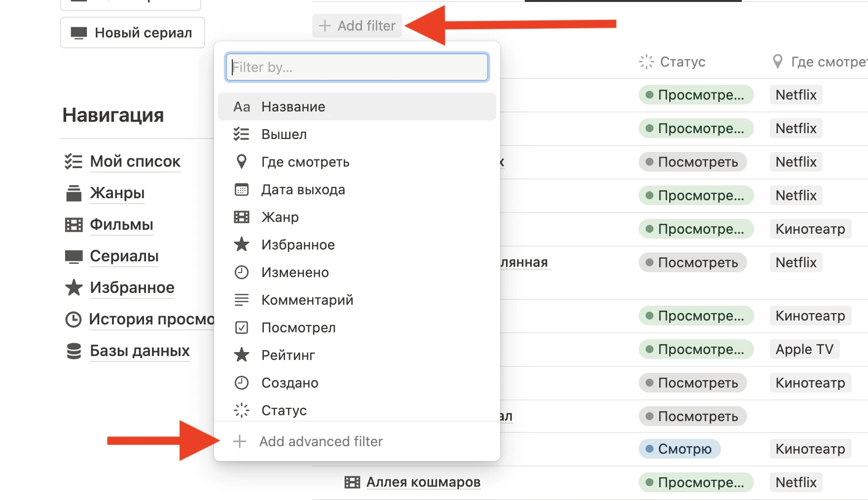Click the Где смотреть column header
The image size is (868, 501).
coord(819,62)
